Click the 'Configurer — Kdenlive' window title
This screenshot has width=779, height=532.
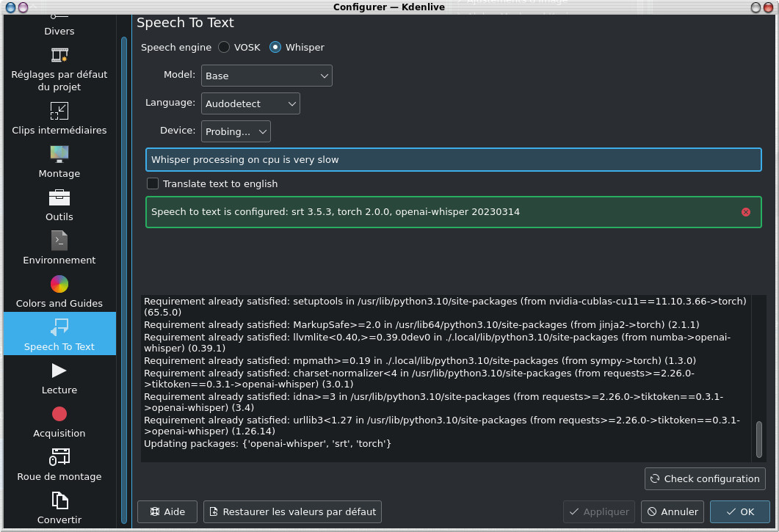point(389,7)
